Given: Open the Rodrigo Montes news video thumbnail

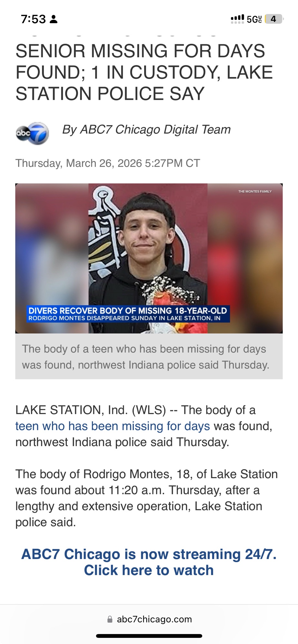Looking at the screenshot, I should tap(149, 258).
